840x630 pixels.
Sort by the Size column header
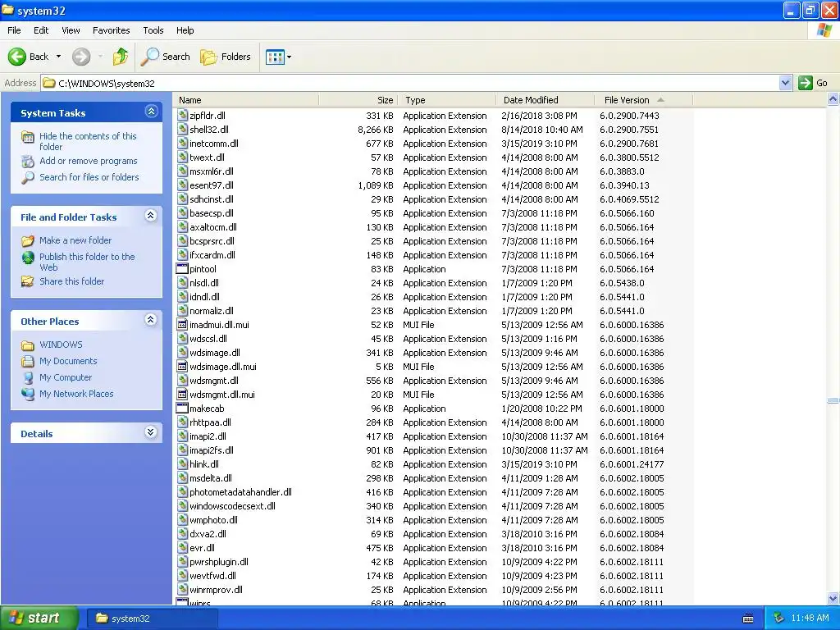[x=358, y=100]
